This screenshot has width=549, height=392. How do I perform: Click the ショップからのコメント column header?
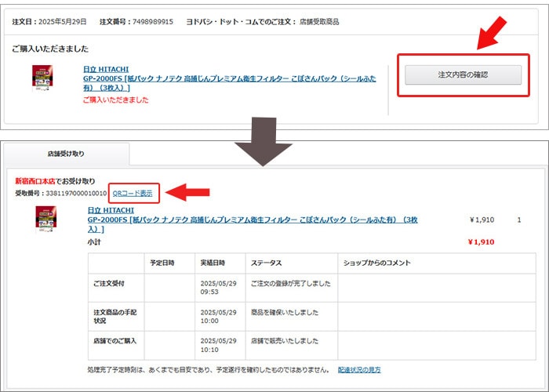(376, 263)
